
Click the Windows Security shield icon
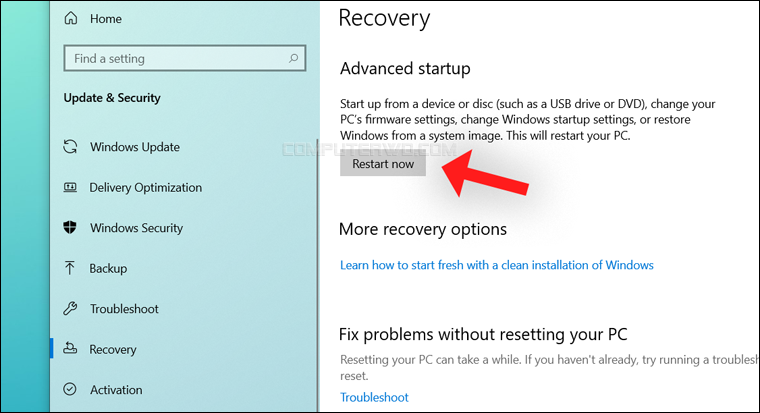[70, 227]
